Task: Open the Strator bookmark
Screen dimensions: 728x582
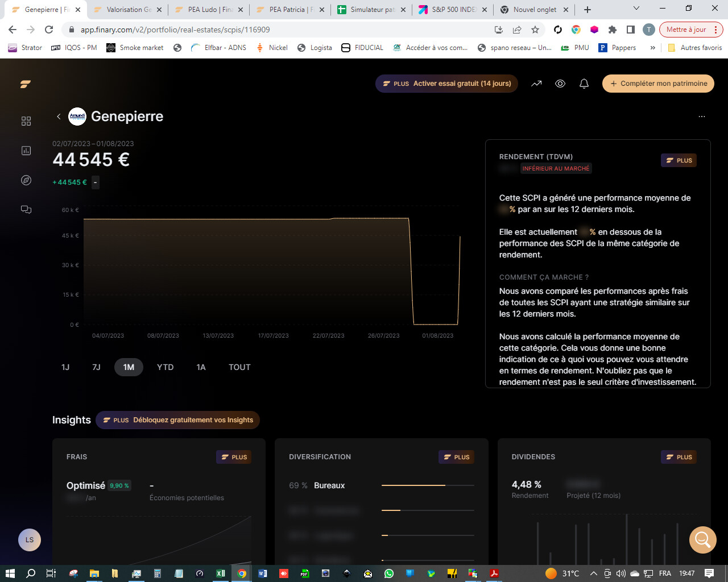Action: point(25,48)
